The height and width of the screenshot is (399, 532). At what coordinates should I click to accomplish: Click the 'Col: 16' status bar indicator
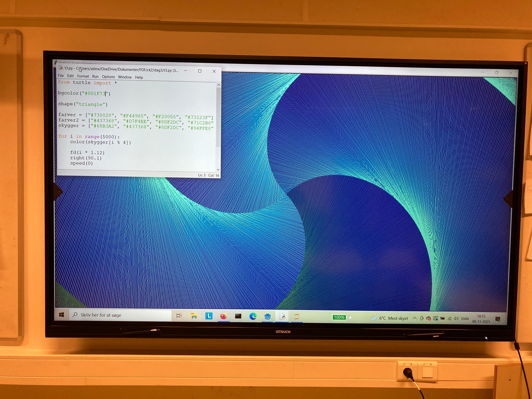(x=214, y=176)
